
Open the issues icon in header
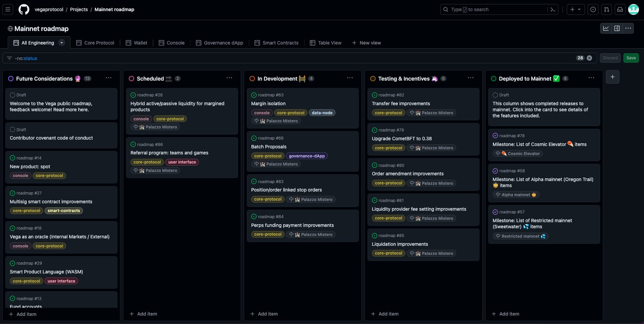tap(593, 9)
